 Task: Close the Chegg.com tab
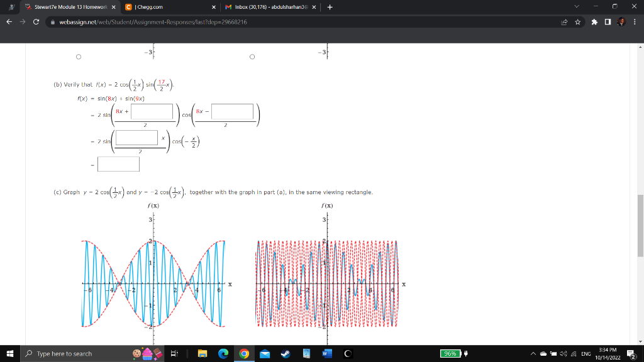click(x=214, y=7)
